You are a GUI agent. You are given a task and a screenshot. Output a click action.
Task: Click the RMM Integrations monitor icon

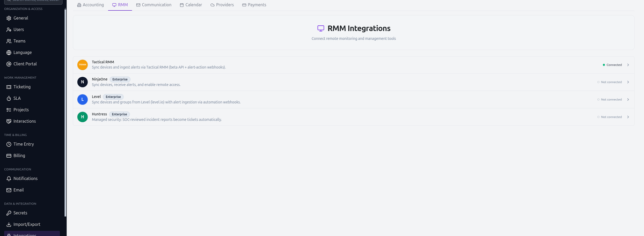click(321, 28)
